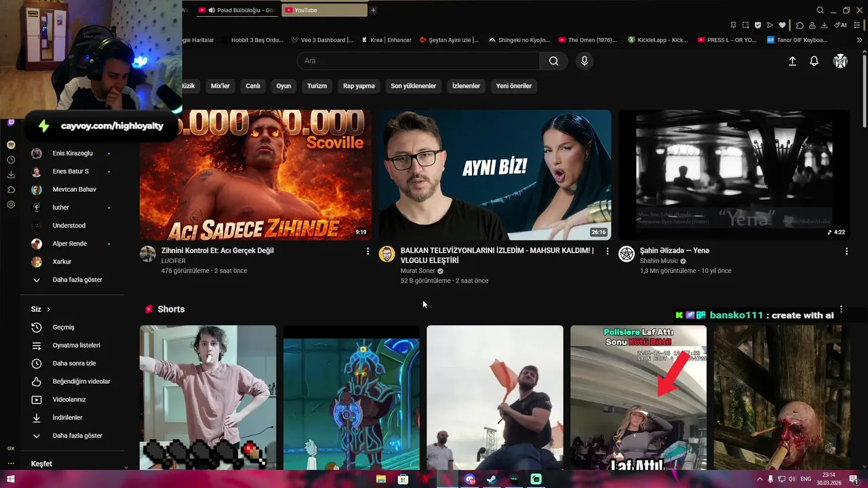This screenshot has height=488, width=868.
Task: Open Spotify in the browser sidebar
Action: (11, 145)
